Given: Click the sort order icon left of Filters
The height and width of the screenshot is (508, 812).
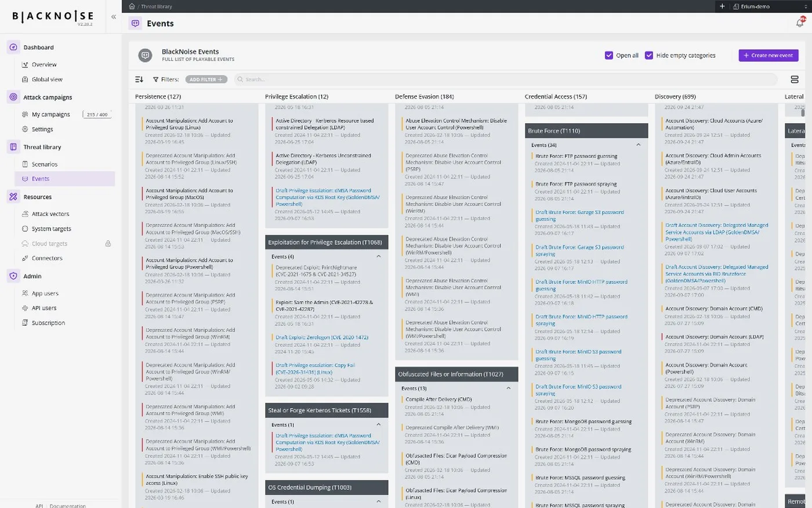Looking at the screenshot, I should click(139, 80).
